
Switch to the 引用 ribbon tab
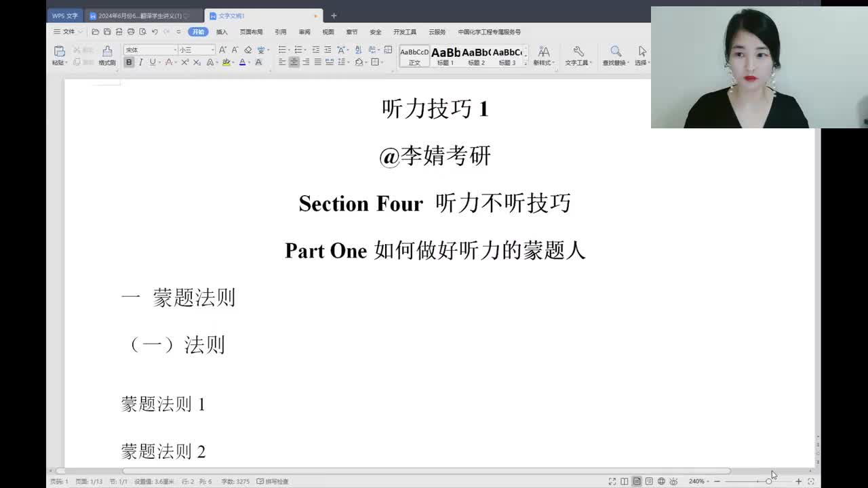tap(281, 32)
